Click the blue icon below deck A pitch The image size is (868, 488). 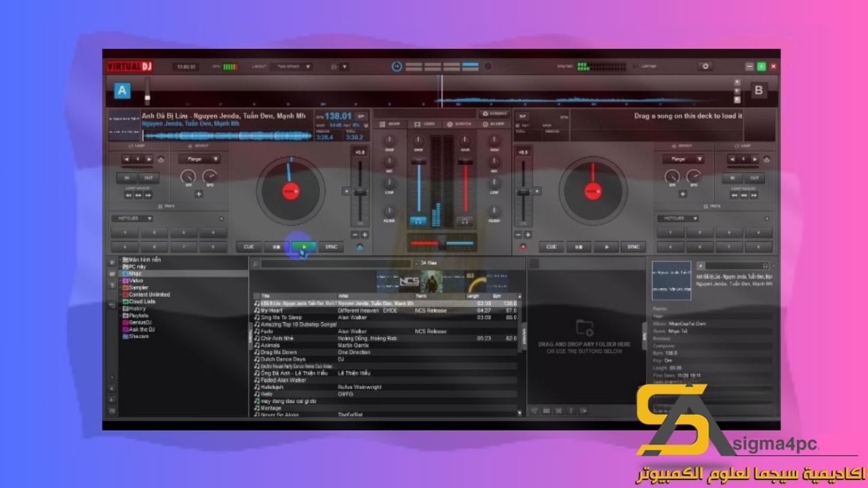point(359,247)
